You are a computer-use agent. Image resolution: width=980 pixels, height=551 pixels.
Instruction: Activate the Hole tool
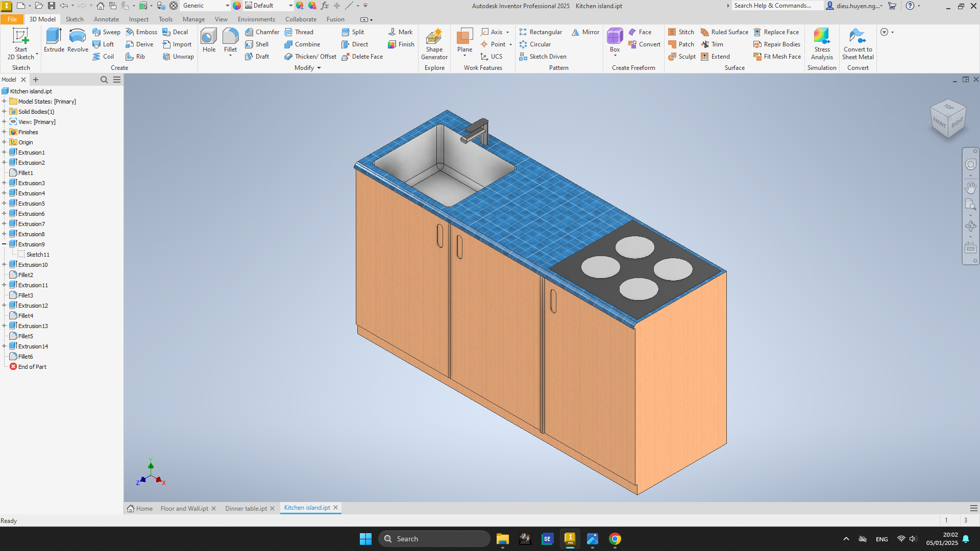(209, 41)
